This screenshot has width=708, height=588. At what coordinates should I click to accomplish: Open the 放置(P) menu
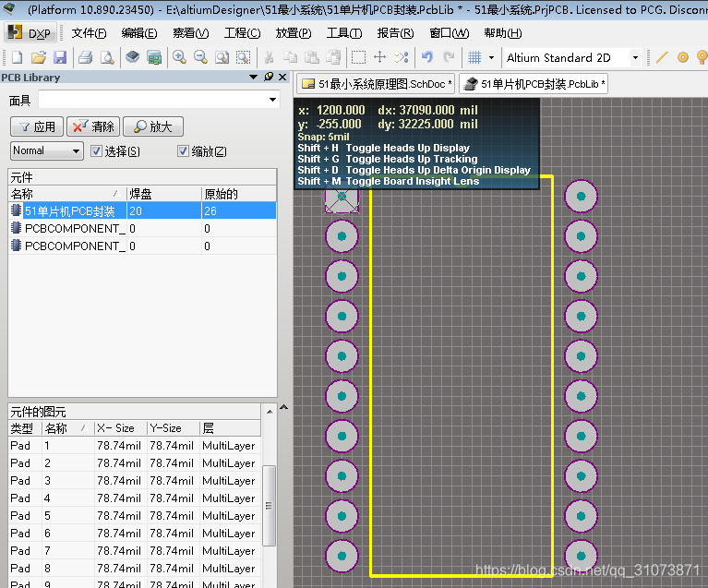point(293,33)
